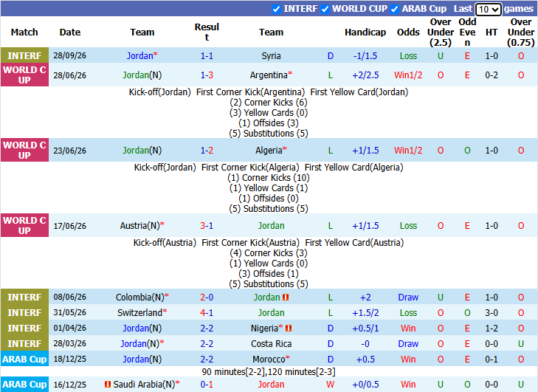The width and height of the screenshot is (538, 392).
Task: Open Algeria team link
Action: 269,151
